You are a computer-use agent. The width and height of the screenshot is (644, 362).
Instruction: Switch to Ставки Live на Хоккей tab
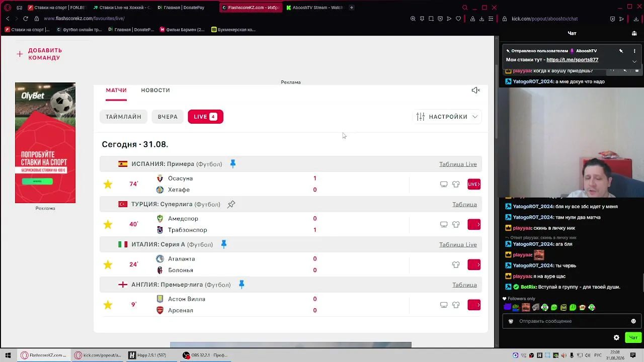121,8
